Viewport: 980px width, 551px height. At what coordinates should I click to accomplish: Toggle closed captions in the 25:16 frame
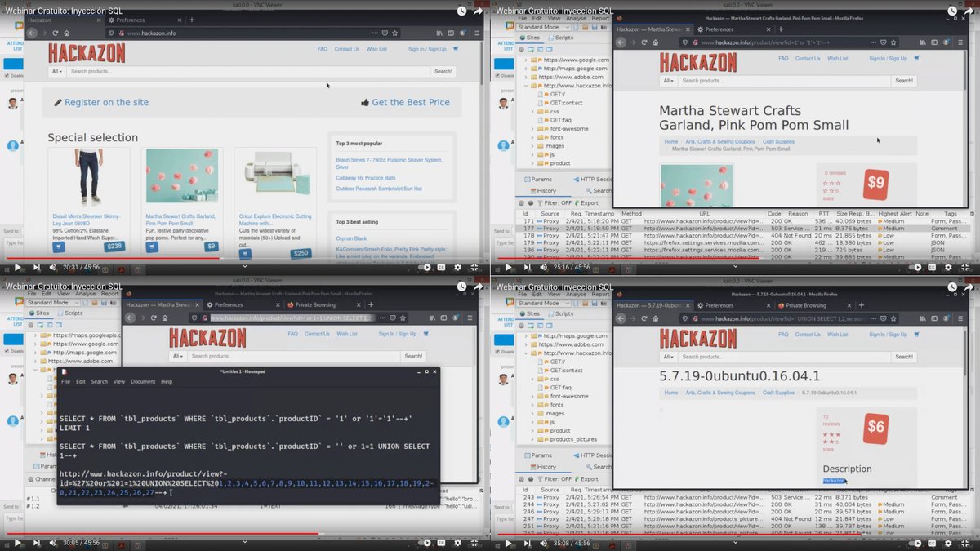tap(931, 267)
